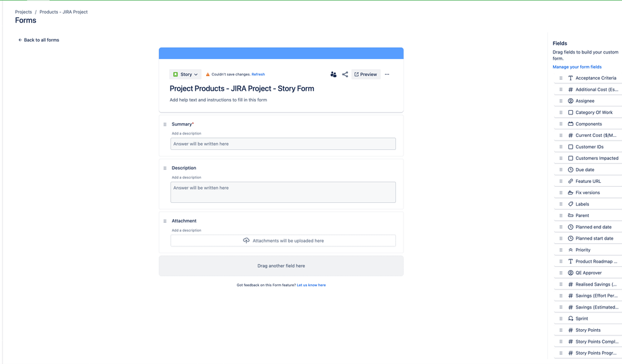Click the share form icon
The image size is (622, 364).
point(345,74)
